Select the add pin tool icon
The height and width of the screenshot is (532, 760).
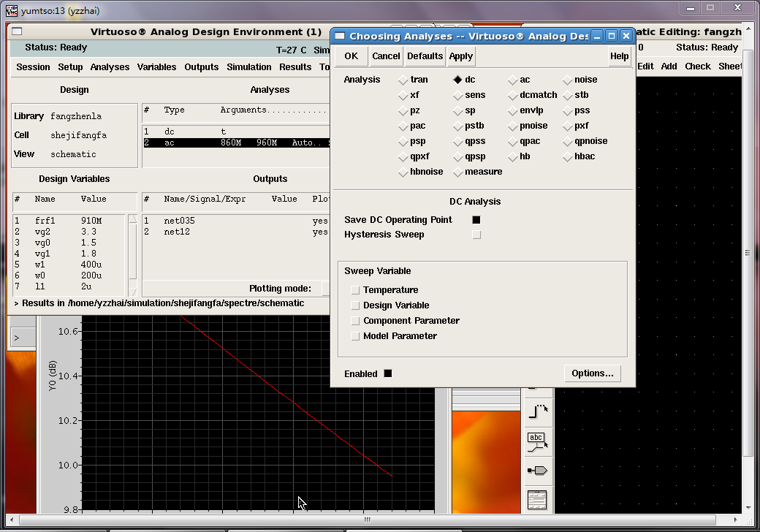pyautogui.click(x=537, y=470)
